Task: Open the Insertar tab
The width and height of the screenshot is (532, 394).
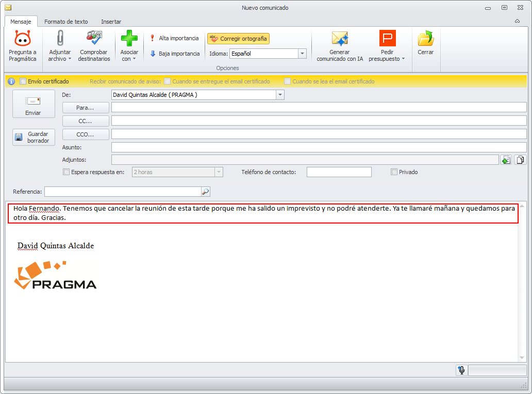Action: 111,21
